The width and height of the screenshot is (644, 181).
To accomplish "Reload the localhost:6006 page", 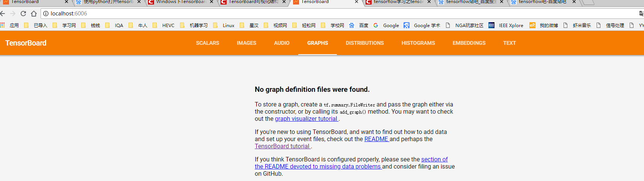I will click(x=23, y=14).
